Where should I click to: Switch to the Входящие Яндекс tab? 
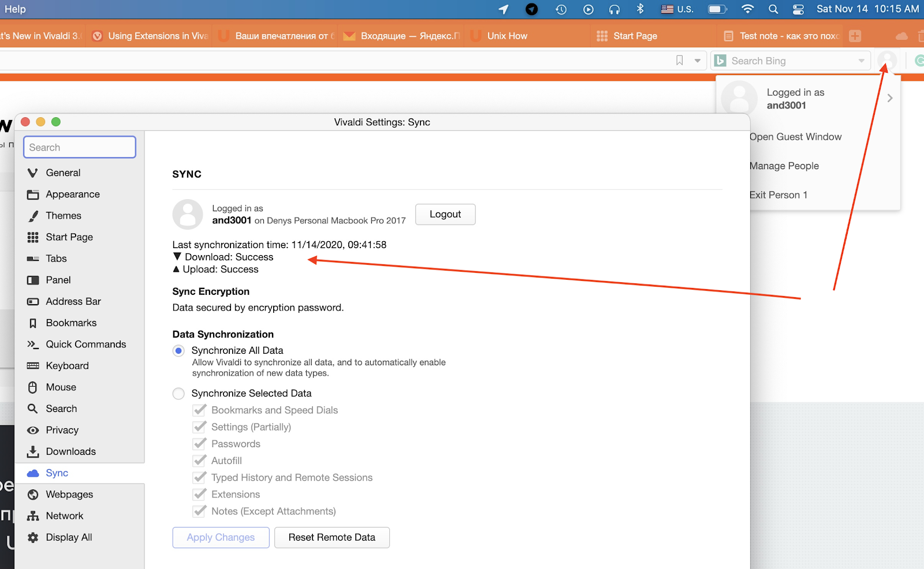click(401, 36)
